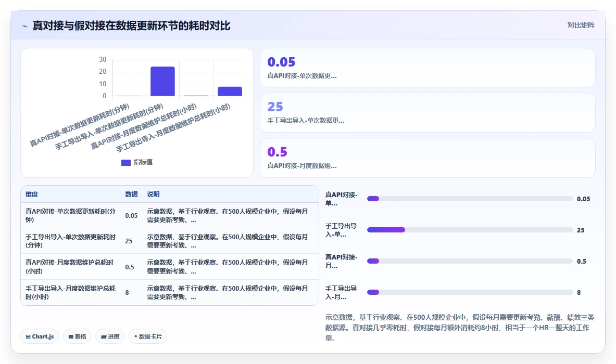Click the title 真对接与假对接在数据更新环节的耗时对比

pos(131,26)
